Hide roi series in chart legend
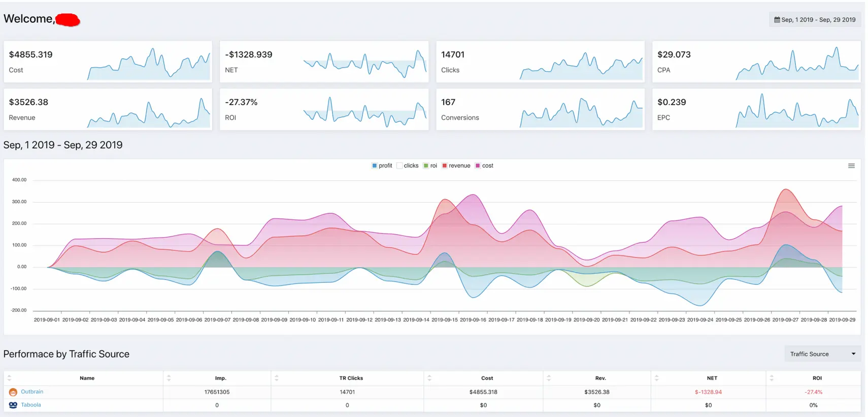The height and width of the screenshot is (417, 868). tap(430, 166)
